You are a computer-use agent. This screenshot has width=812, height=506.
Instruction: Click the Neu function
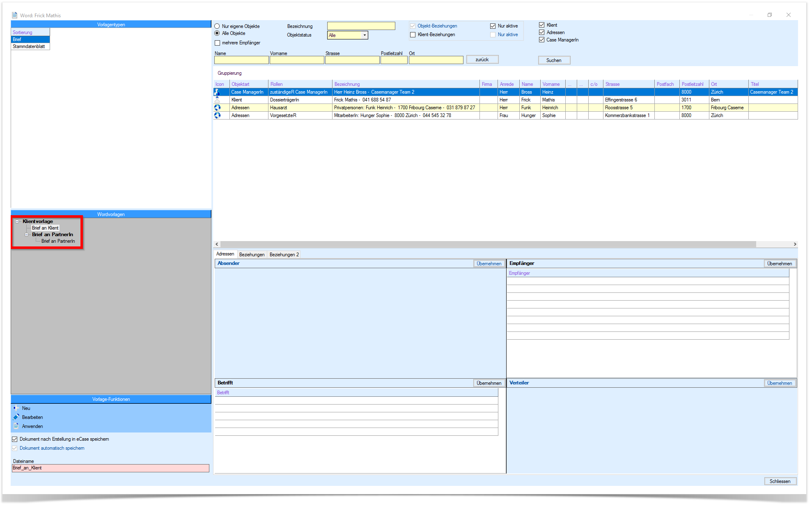(x=26, y=408)
